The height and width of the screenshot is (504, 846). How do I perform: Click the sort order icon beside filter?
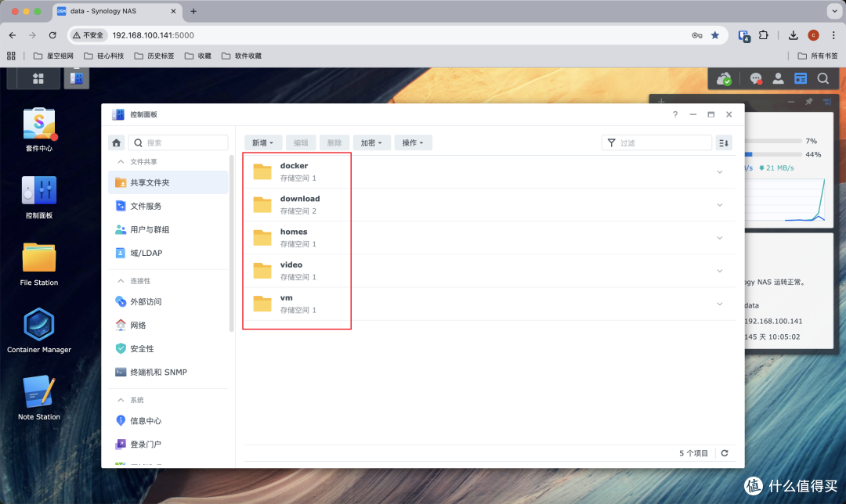tap(724, 143)
